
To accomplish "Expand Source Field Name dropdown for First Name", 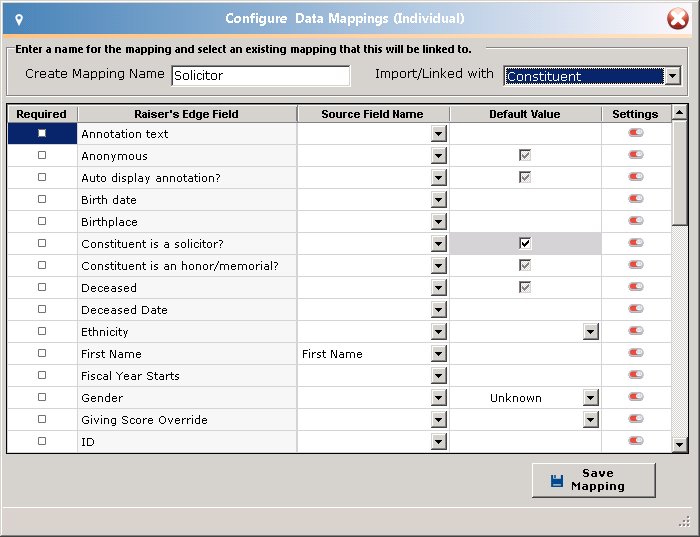I will (439, 354).
